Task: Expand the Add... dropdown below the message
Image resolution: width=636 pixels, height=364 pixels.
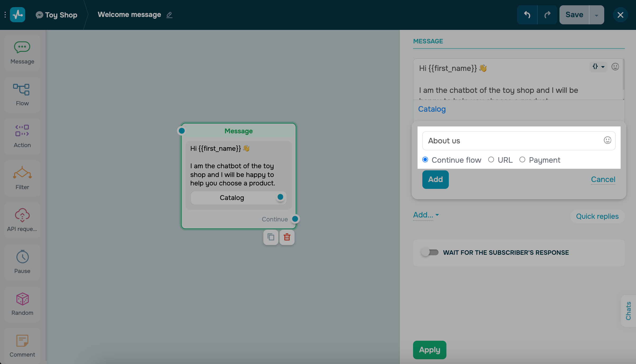Action: (426, 215)
